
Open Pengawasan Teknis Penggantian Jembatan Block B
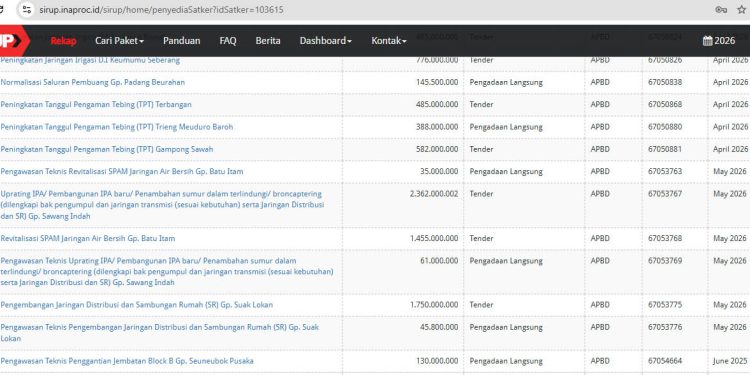tap(127, 361)
